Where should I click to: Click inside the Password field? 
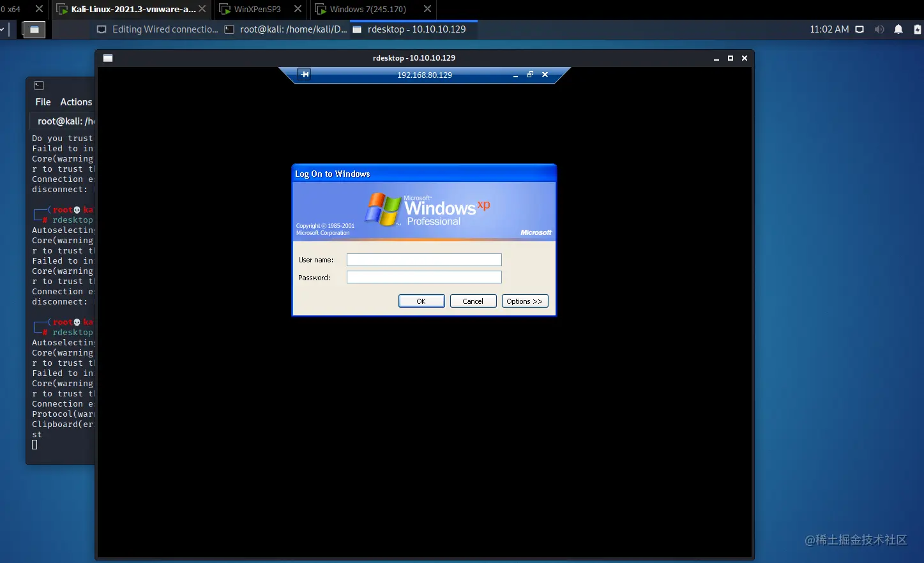[x=423, y=277]
